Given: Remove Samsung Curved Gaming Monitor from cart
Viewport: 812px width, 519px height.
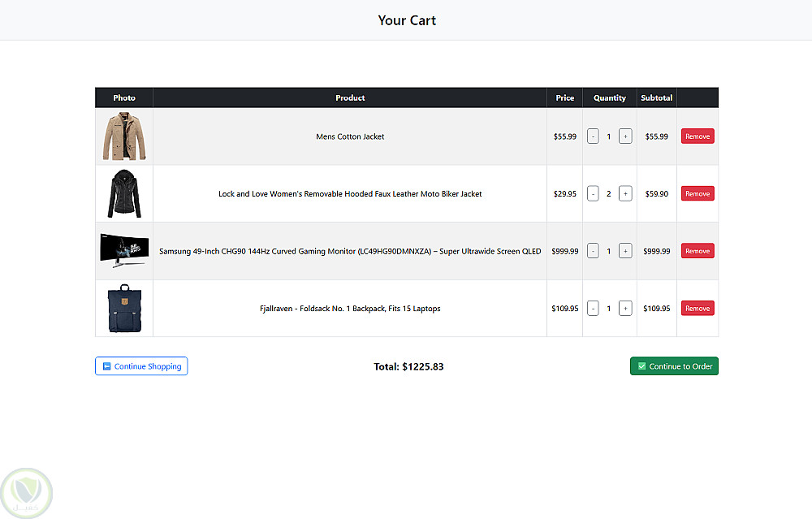Looking at the screenshot, I should [698, 251].
